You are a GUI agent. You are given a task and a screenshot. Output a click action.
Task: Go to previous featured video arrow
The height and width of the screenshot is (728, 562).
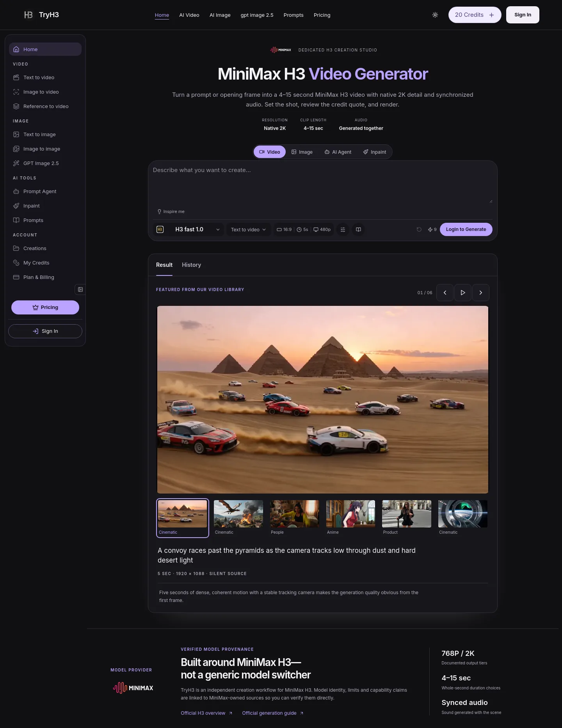pyautogui.click(x=445, y=293)
